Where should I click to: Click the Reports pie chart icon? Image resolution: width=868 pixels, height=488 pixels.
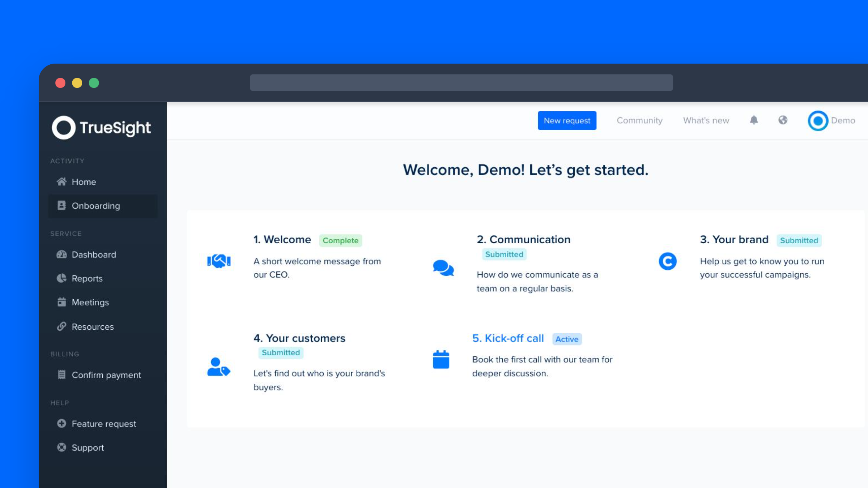point(61,278)
